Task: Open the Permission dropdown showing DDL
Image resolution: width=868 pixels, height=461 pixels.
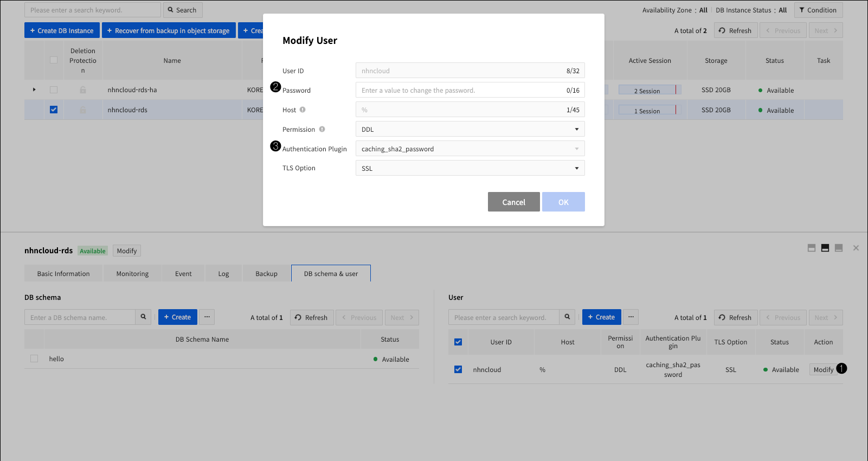Action: click(x=470, y=129)
